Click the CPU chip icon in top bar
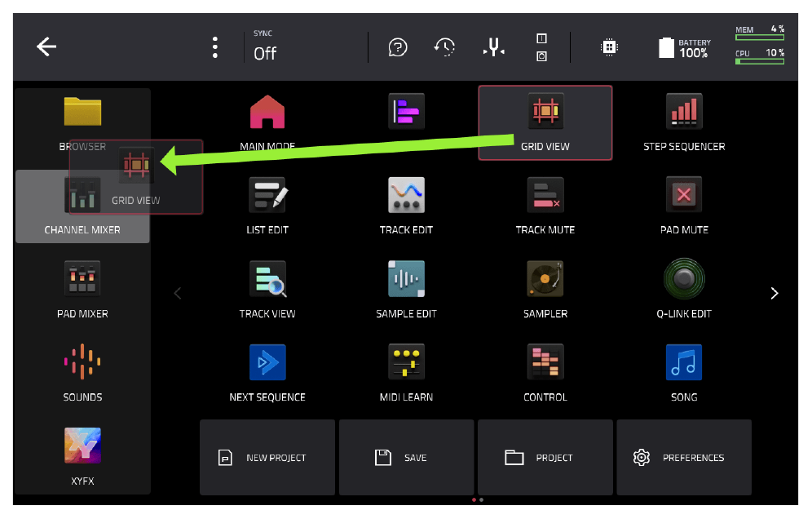The image size is (812, 519). click(609, 47)
